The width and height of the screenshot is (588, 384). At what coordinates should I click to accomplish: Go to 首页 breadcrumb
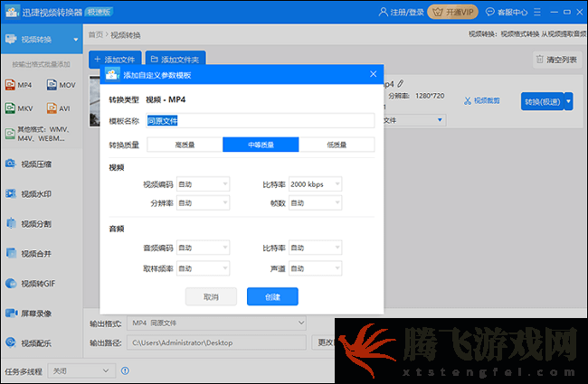point(96,35)
